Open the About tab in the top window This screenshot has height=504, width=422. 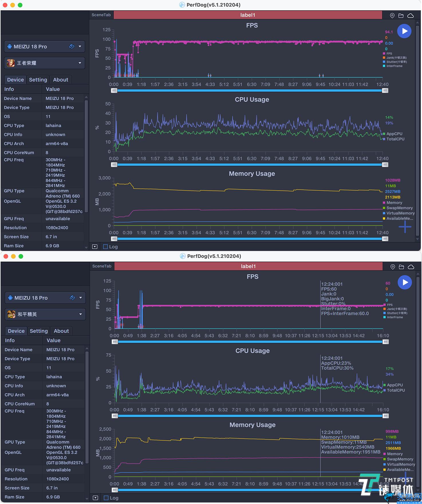tap(61, 80)
